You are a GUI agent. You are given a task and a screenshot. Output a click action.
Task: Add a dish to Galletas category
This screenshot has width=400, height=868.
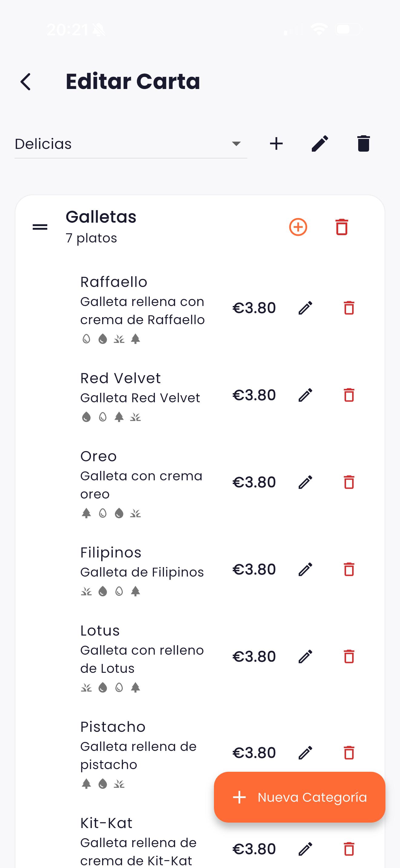pyautogui.click(x=298, y=227)
